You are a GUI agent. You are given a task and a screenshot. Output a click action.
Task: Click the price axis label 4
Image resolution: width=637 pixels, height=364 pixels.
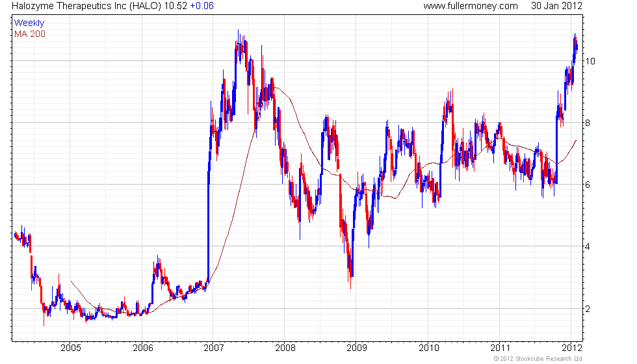[x=588, y=246]
